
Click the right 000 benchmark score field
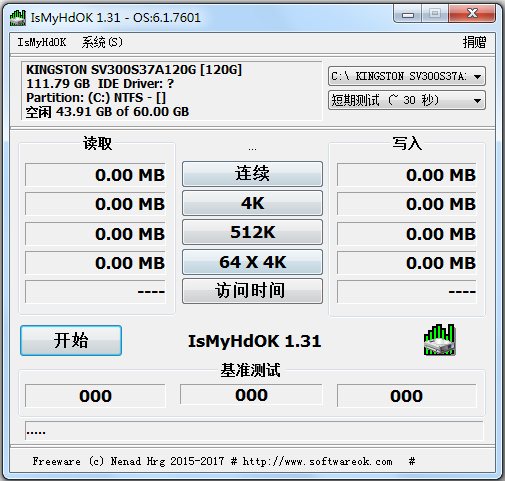[x=407, y=396]
